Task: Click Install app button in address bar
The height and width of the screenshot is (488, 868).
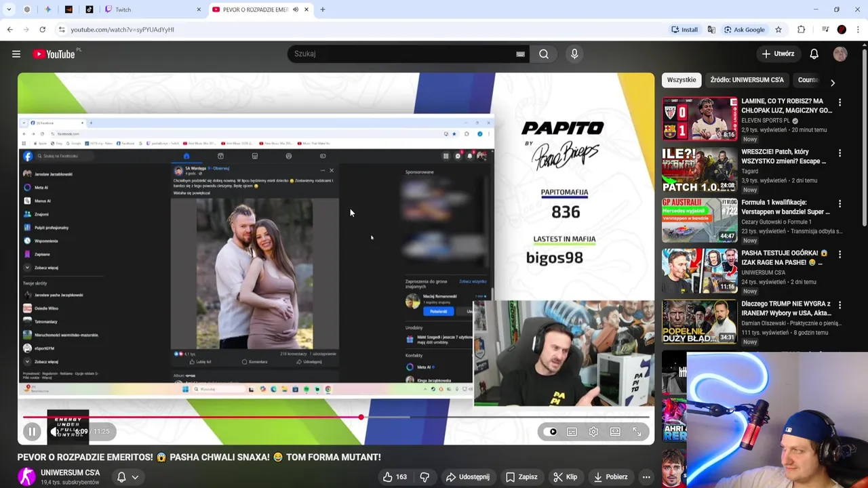Action: 684,30
